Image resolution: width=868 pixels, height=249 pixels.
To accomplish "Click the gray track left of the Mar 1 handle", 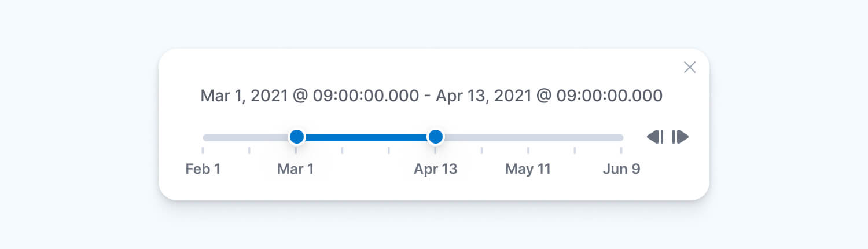I will tap(246, 138).
